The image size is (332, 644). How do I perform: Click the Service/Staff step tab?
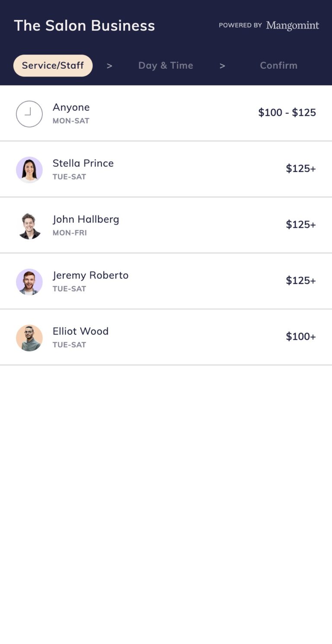[53, 66]
